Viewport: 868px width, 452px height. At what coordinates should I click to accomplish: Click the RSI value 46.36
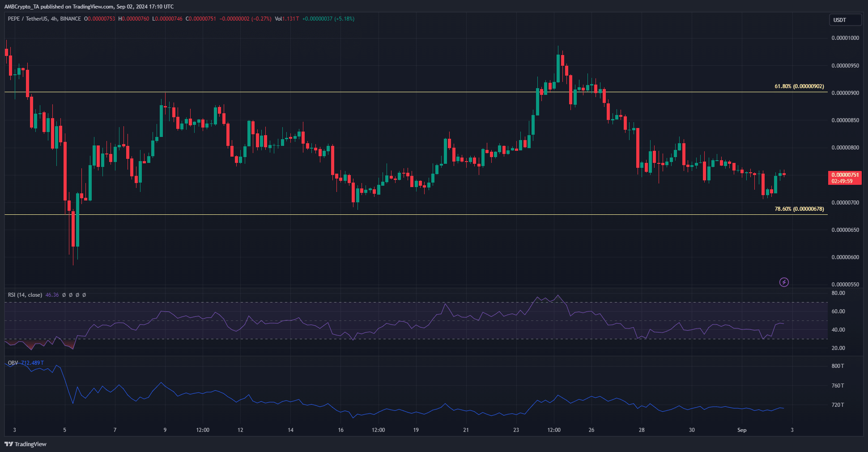pos(52,295)
